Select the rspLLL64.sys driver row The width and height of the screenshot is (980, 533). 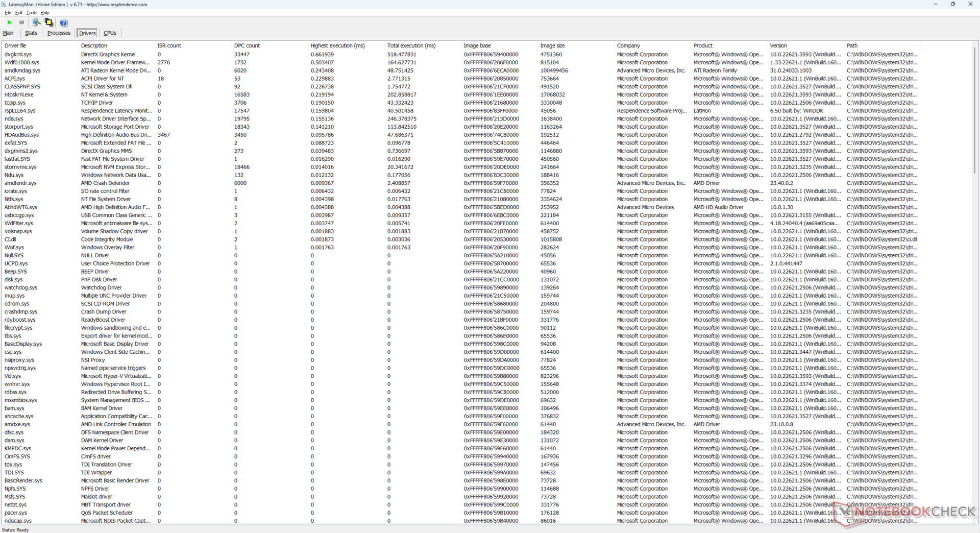(461, 111)
